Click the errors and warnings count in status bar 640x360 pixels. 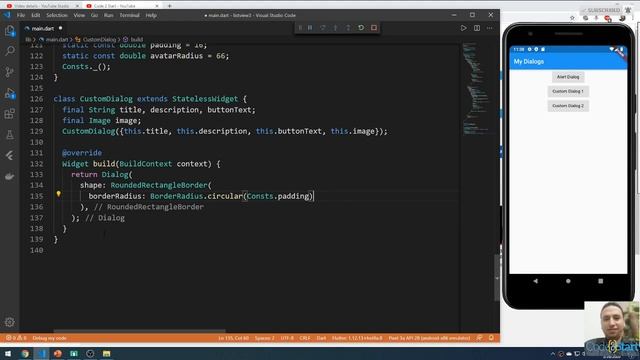pyautogui.click(x=16, y=338)
